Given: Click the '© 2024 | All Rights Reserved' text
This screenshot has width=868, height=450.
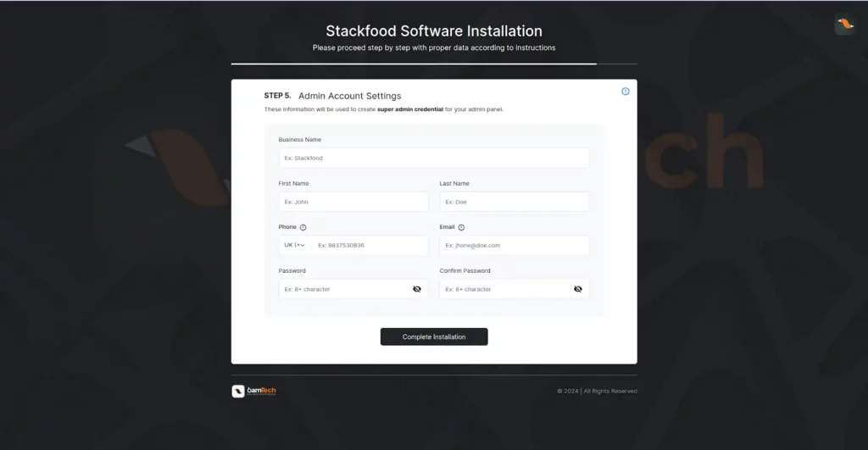Looking at the screenshot, I should (x=597, y=391).
